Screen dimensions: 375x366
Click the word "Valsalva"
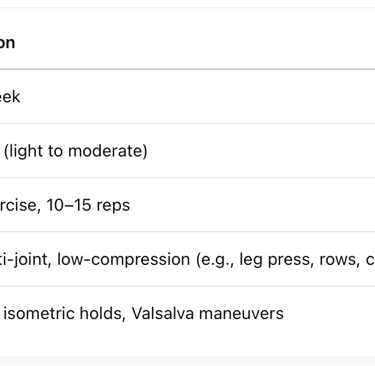coord(163,313)
